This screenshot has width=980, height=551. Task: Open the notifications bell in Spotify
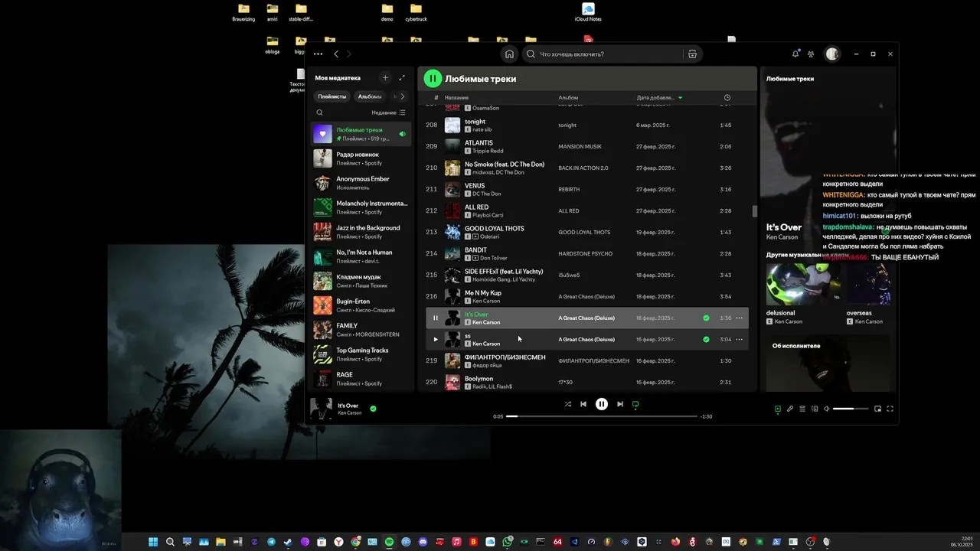(x=795, y=54)
